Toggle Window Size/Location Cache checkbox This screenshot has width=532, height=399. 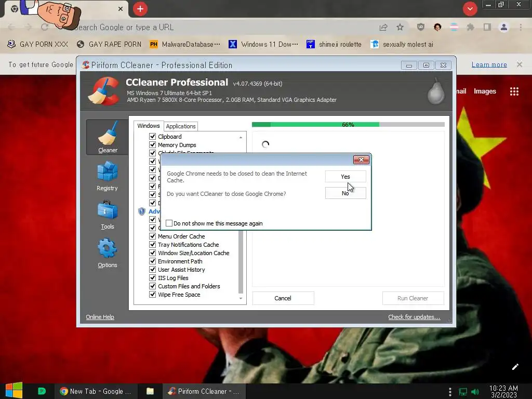152,253
